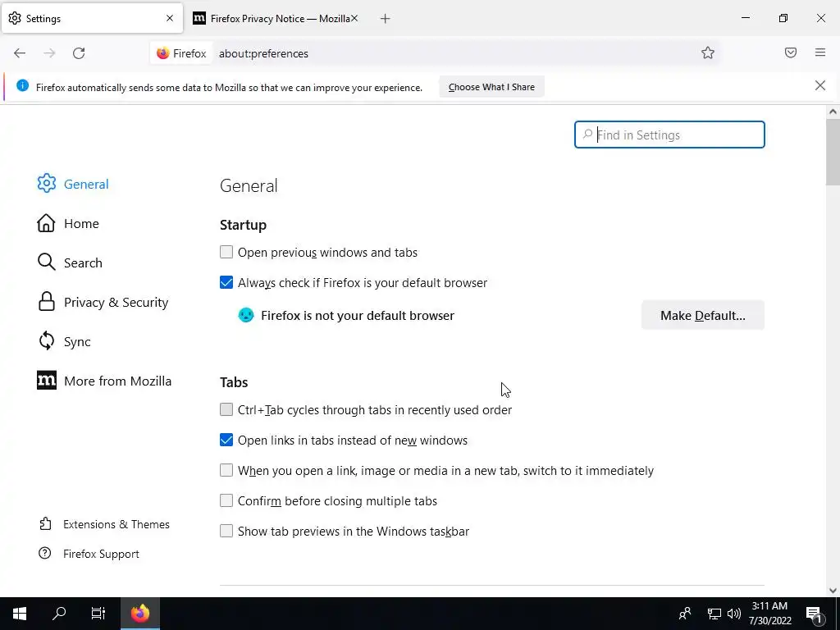Click 'Firefox is not your default browser' text
The image size is (840, 630).
(x=358, y=316)
